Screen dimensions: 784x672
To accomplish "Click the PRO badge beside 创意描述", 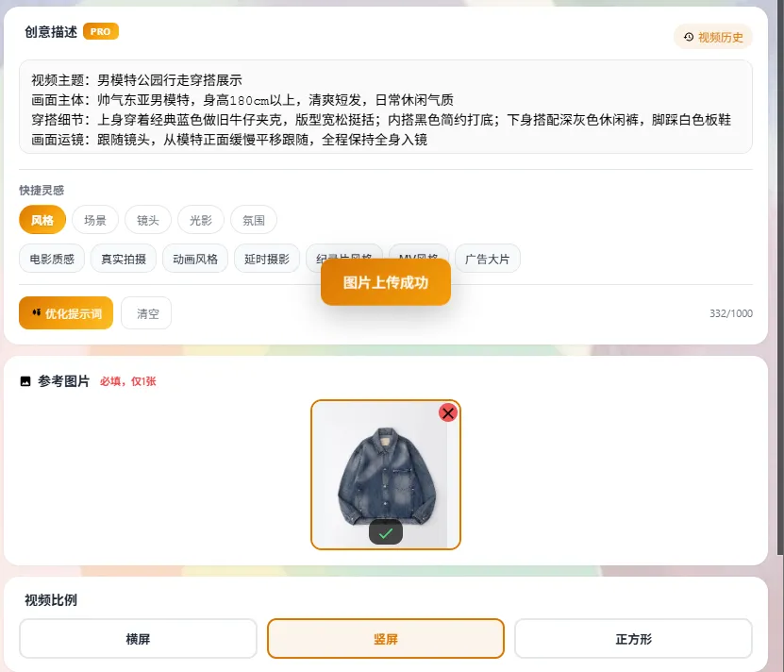I will pyautogui.click(x=101, y=31).
